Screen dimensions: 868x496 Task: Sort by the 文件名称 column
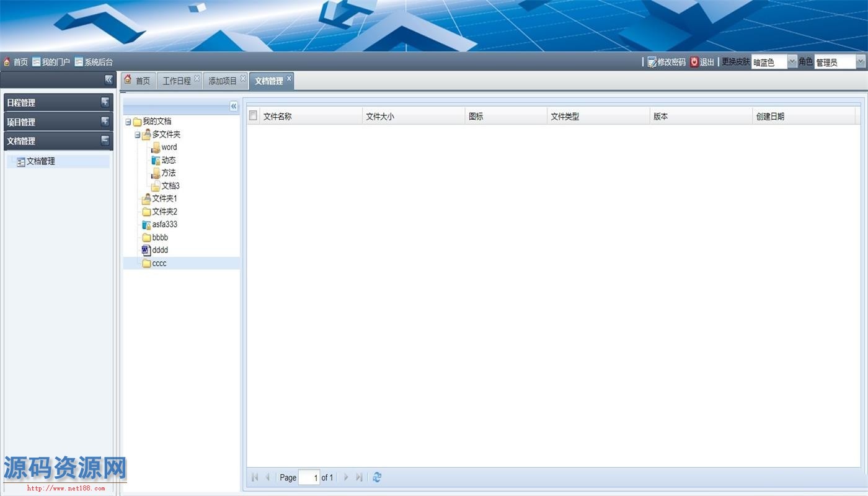coord(311,116)
